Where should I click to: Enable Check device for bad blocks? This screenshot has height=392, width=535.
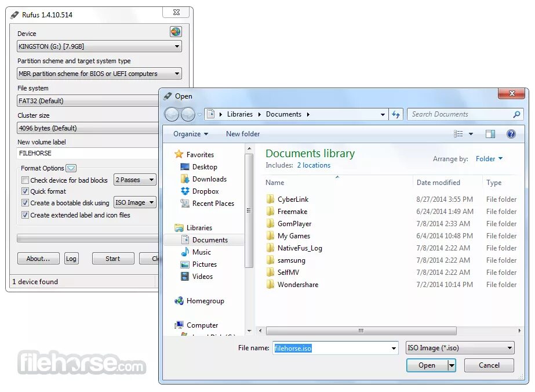point(25,180)
